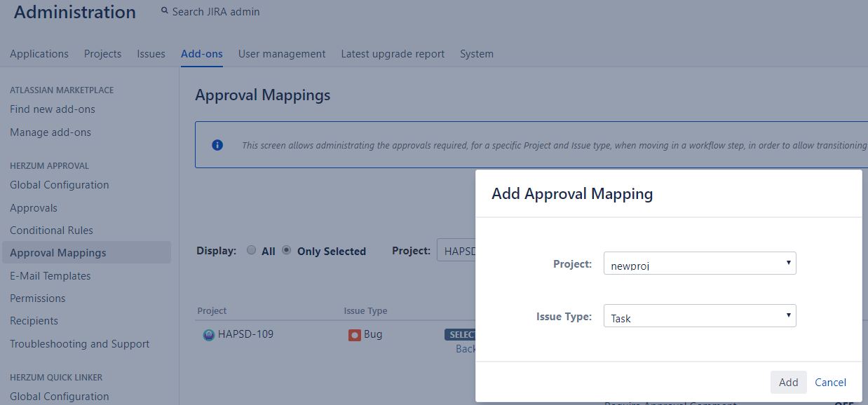Click the Project column header
The width and height of the screenshot is (868, 405).
point(212,310)
